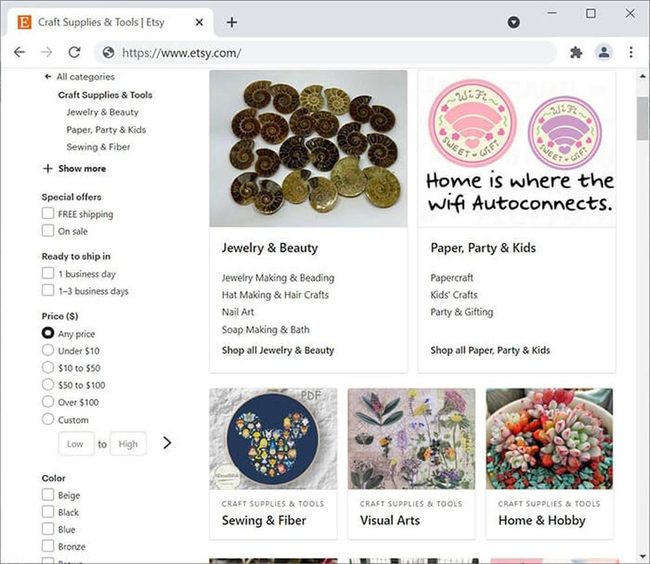
Task: Close the Craft Supplies & Tools tab
Action: point(199,22)
